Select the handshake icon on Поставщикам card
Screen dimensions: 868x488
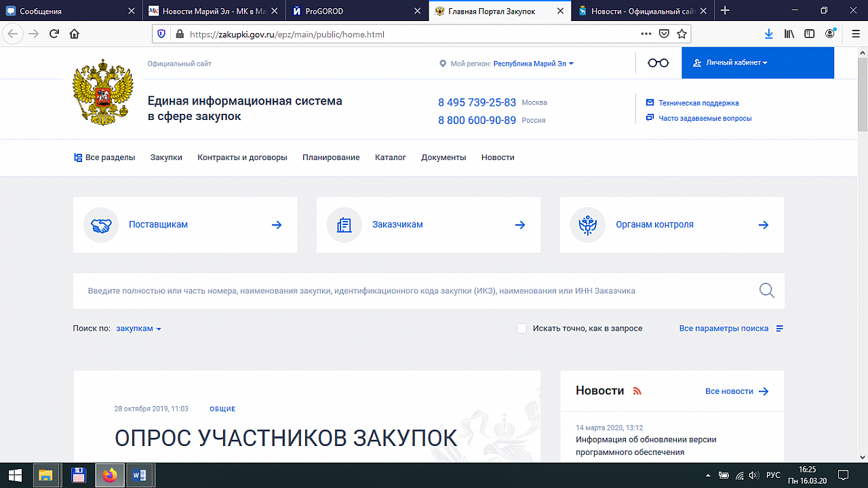pos(101,224)
